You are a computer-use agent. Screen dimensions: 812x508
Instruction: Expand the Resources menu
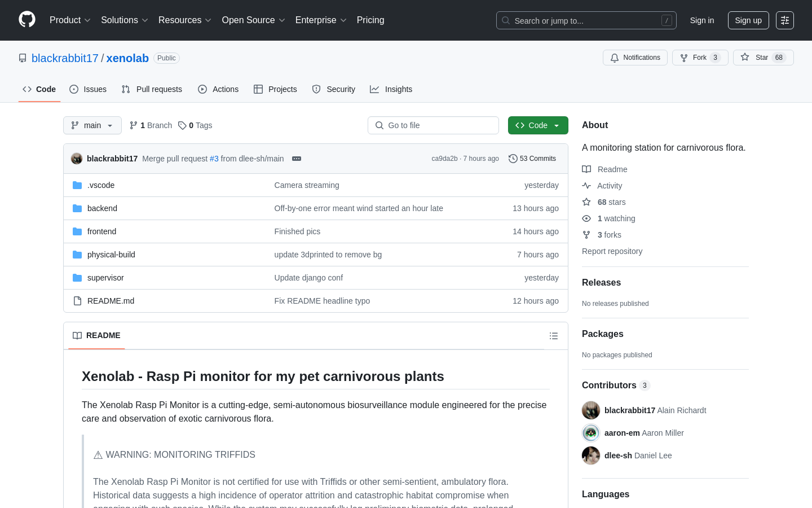184,20
